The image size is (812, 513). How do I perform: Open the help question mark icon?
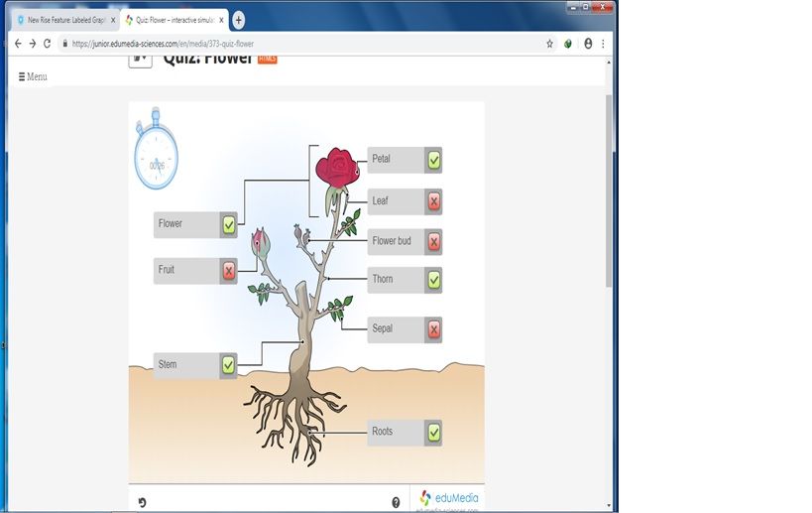396,502
